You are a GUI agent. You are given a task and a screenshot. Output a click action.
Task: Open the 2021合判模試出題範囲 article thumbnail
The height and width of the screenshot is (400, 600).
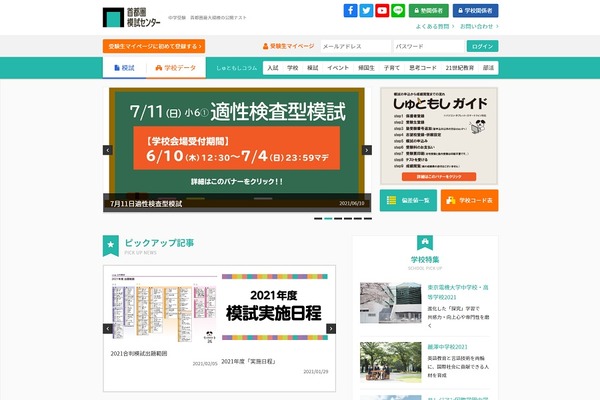164,307
